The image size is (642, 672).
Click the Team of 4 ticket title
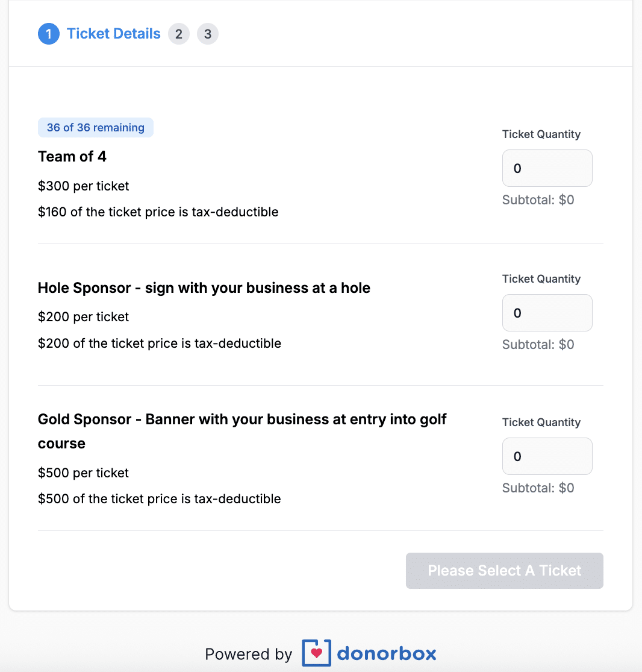pyautogui.click(x=72, y=157)
